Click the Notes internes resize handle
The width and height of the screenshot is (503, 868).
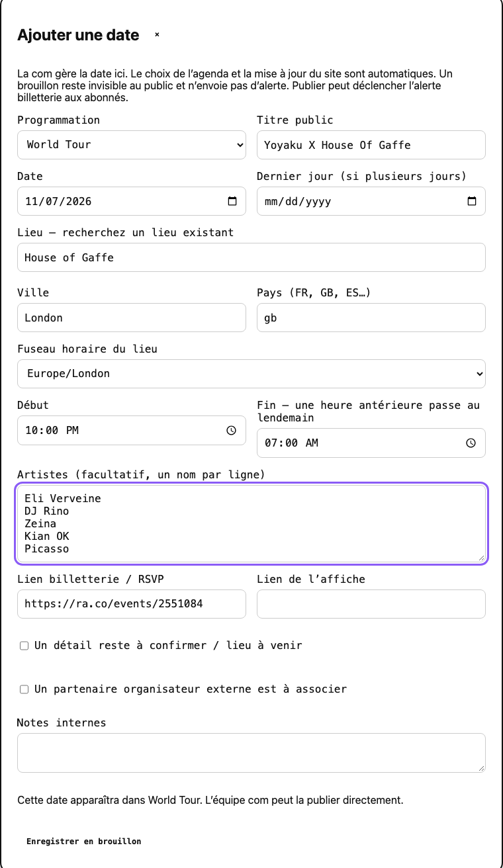tap(481, 768)
